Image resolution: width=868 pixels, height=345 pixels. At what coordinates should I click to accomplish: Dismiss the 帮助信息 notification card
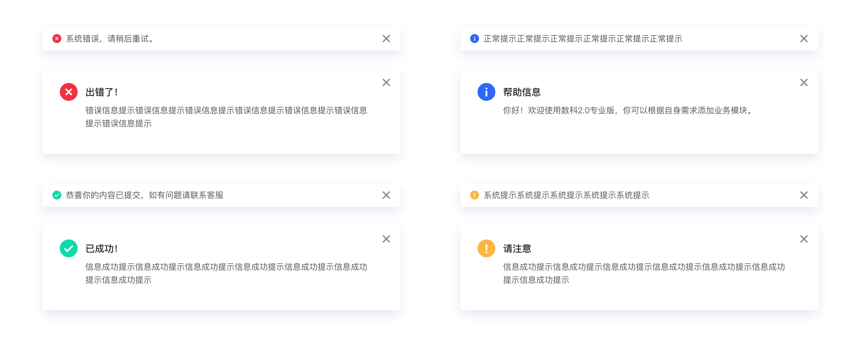[804, 83]
